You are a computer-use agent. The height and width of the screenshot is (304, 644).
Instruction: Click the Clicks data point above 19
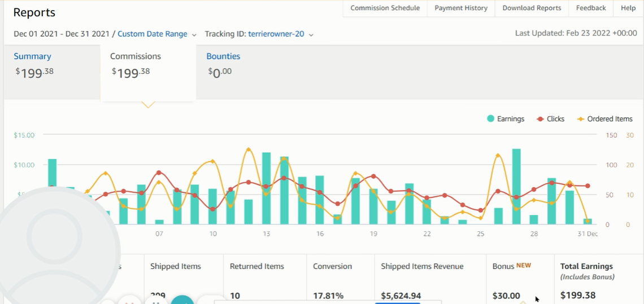[373, 177]
